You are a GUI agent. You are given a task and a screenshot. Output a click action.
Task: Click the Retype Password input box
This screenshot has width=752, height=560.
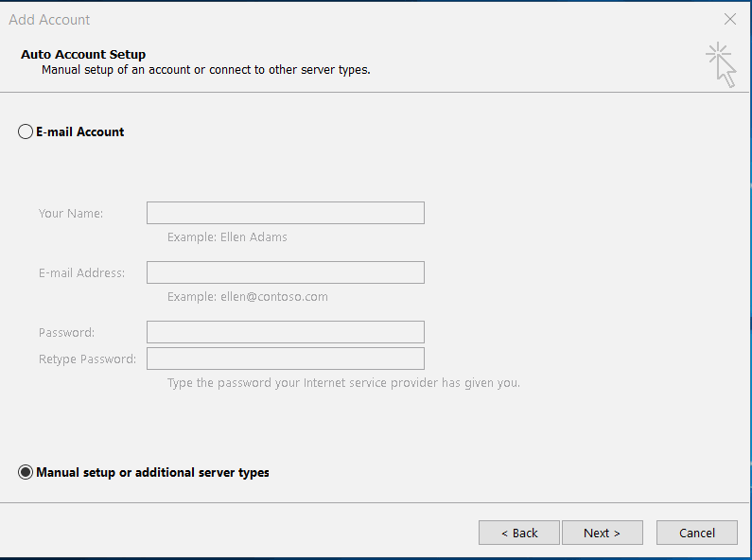coord(286,359)
